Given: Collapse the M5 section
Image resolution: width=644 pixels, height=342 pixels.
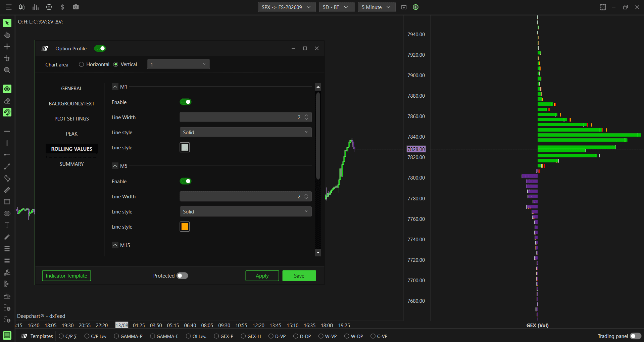Looking at the screenshot, I should [115, 166].
